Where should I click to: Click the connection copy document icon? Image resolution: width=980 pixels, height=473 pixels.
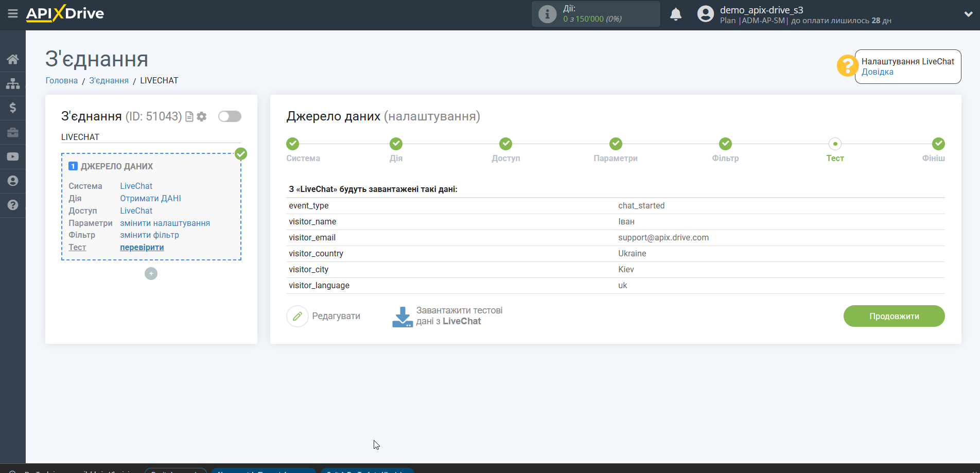point(189,117)
